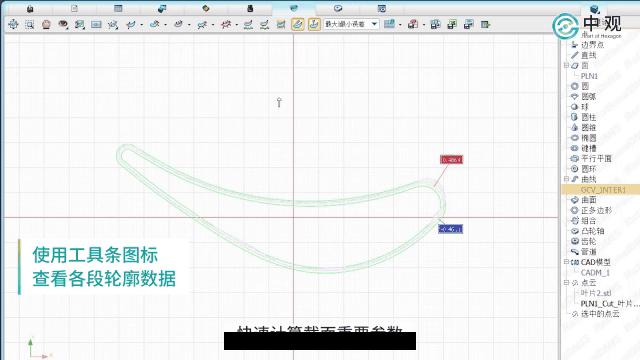
Task: Switch to the speech bubble eye tab
Action: tap(338, 8)
